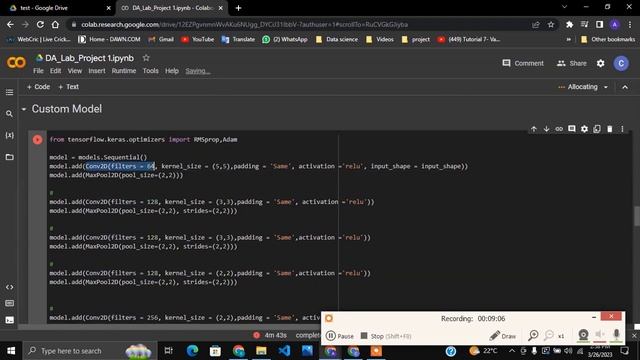
Task: Toggle webcam in the recorder
Action: pos(583,335)
